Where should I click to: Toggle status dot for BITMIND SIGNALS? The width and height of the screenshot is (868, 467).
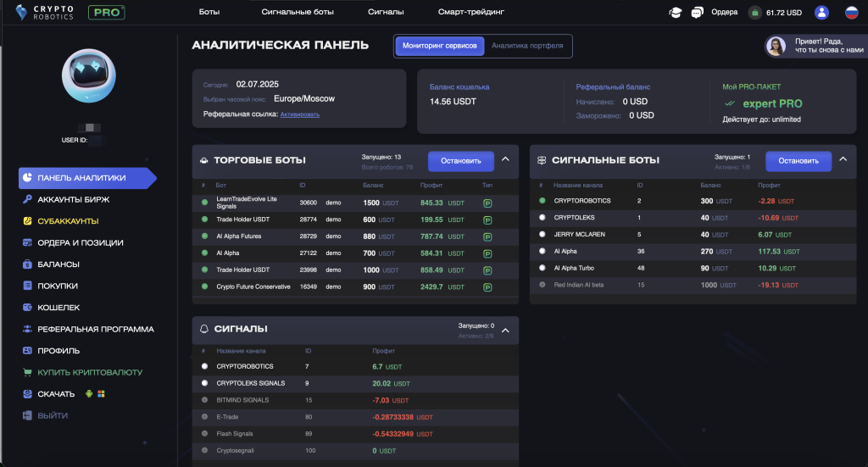[x=205, y=400]
